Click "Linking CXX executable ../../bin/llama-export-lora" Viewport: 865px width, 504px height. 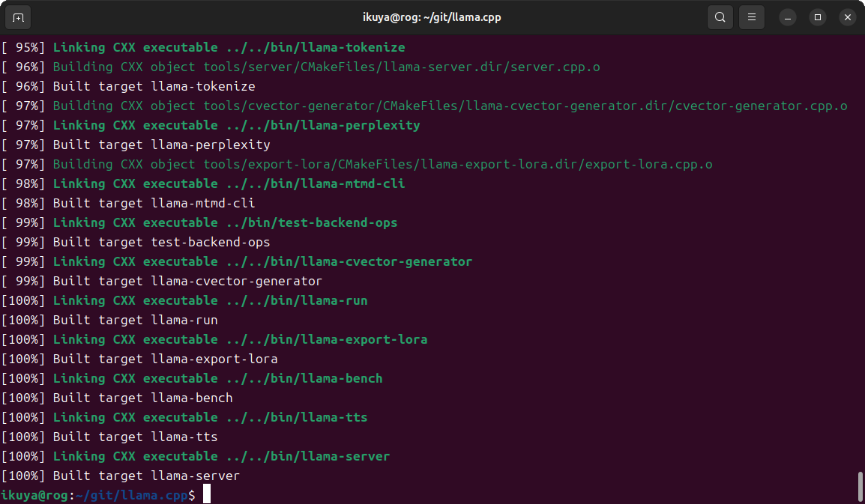[x=240, y=340]
